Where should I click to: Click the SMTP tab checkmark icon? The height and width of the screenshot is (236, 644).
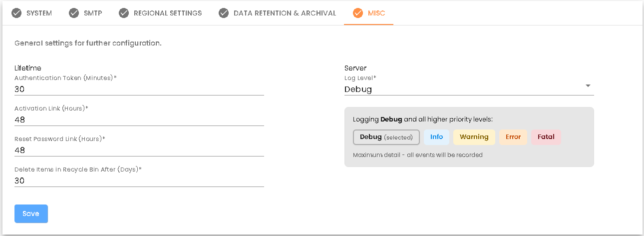tap(74, 13)
